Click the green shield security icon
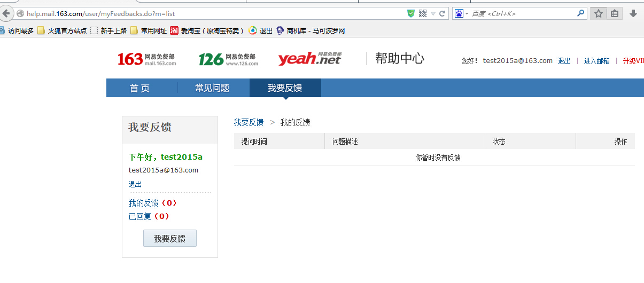Viewport: 644px width, 283px height. tap(410, 13)
